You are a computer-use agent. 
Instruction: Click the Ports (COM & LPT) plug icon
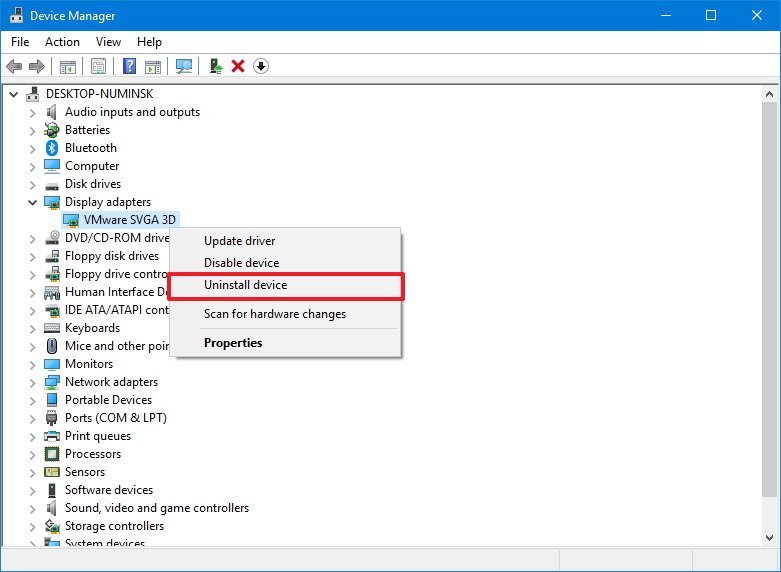pos(52,418)
